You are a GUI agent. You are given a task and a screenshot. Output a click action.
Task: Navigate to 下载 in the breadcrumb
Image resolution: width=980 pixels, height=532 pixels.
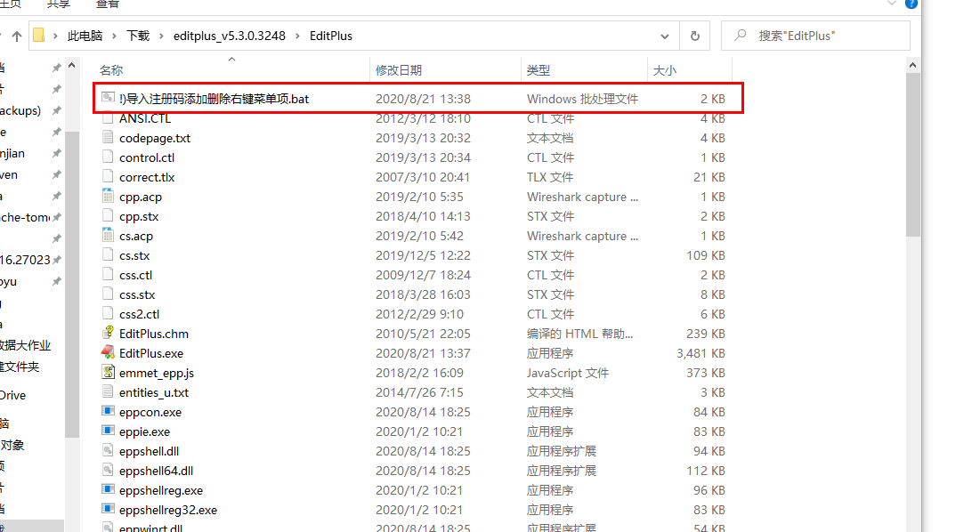point(138,36)
